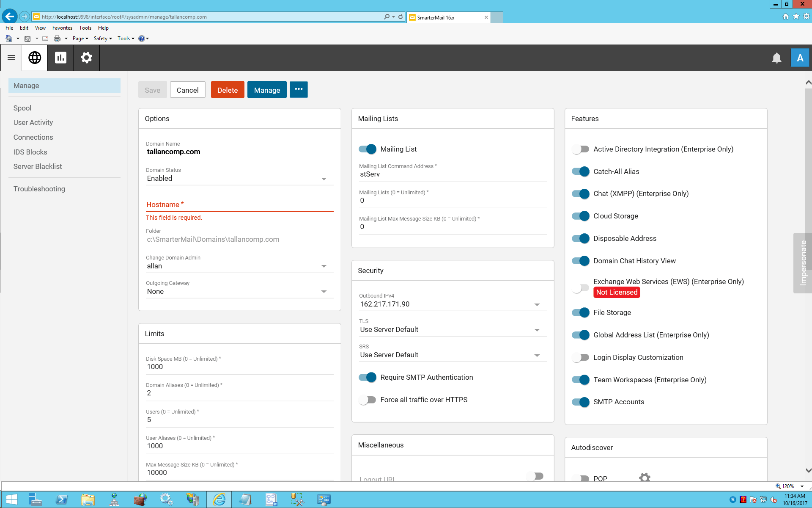Open the hamburger navigation menu

pyautogui.click(x=11, y=58)
